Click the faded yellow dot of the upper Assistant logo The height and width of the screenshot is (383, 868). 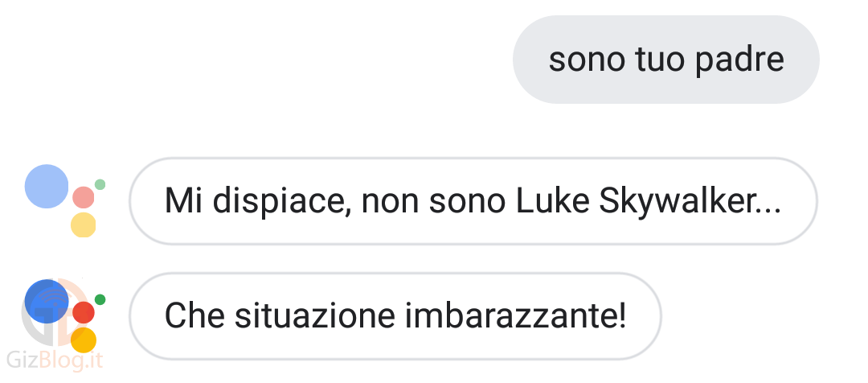click(84, 224)
